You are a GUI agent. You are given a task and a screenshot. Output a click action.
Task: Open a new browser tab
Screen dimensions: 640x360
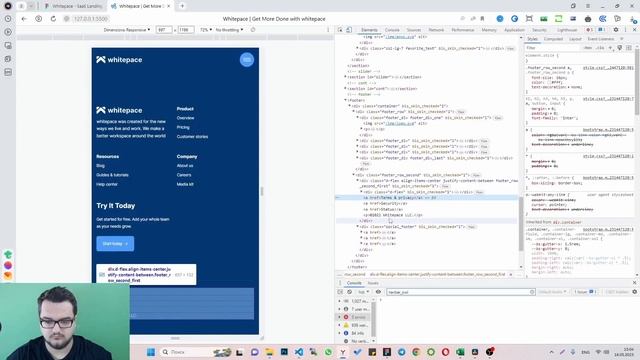182,6
